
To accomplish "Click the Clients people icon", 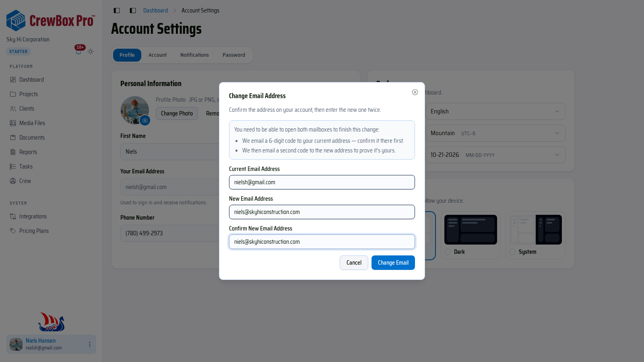I will [x=13, y=109].
